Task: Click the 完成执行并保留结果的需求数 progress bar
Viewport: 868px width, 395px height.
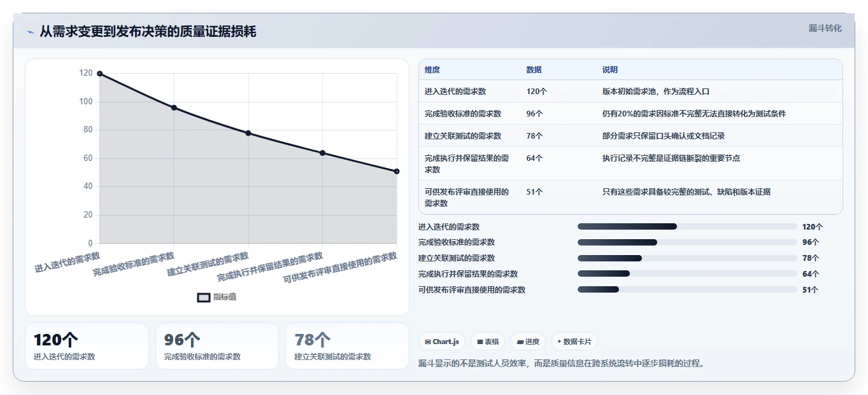Action: tap(687, 274)
